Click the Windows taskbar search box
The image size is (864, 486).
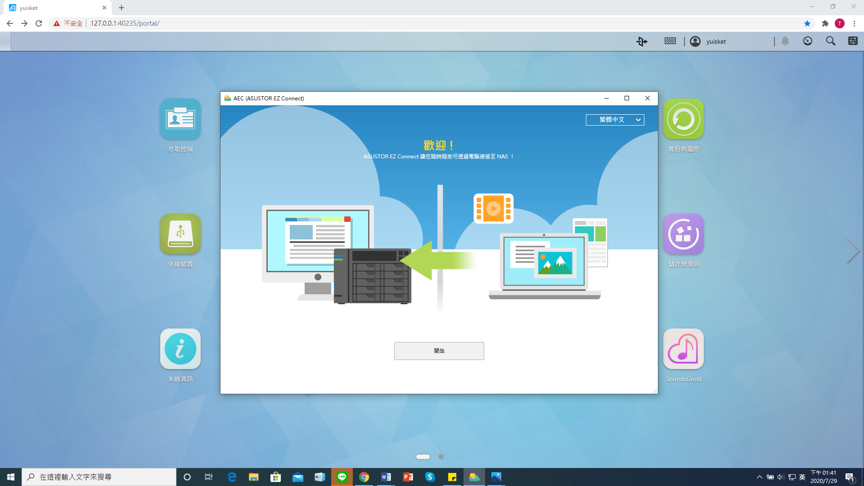coord(99,477)
